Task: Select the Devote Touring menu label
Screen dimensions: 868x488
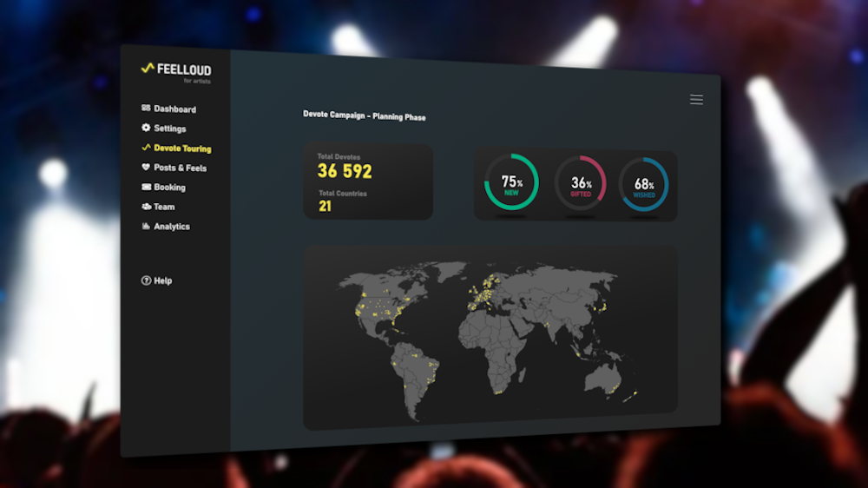Action: click(182, 148)
